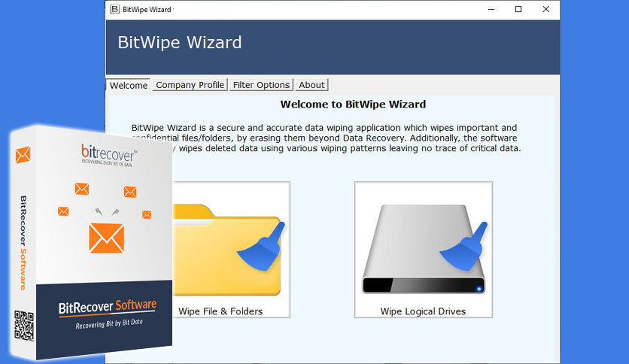Go to the Filter Options tab
The image size is (629, 364).
click(261, 85)
